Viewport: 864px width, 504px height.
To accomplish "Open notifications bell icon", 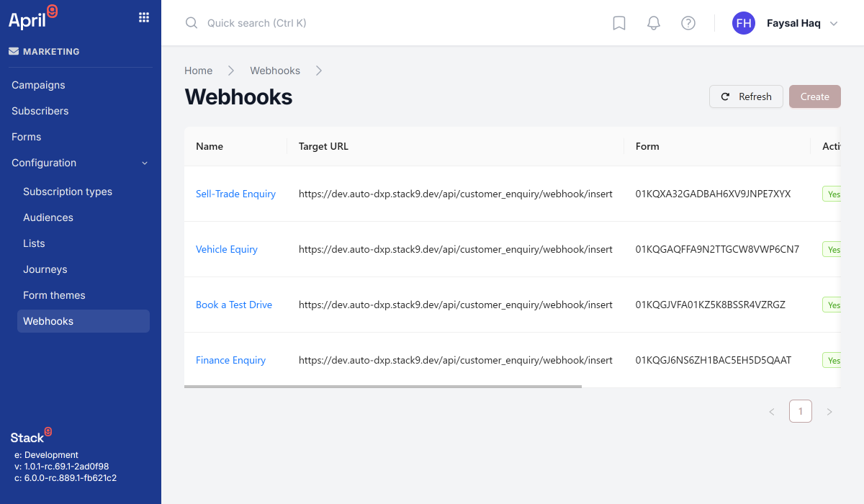I will tap(654, 23).
